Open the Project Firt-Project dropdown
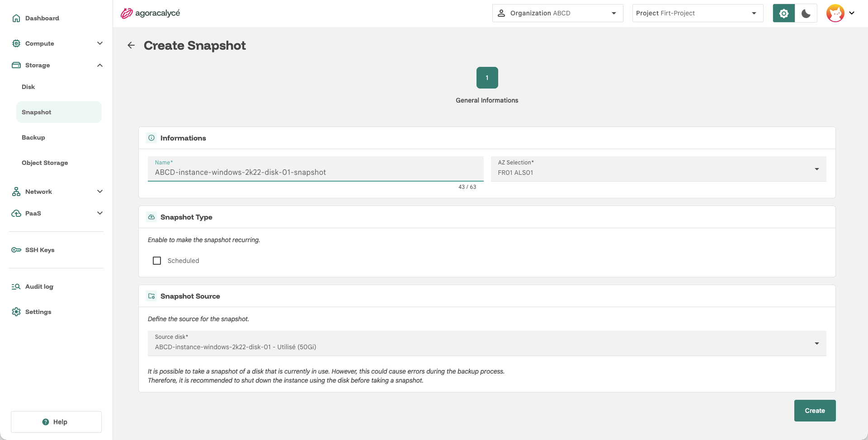The width and height of the screenshot is (868, 440). tap(698, 13)
